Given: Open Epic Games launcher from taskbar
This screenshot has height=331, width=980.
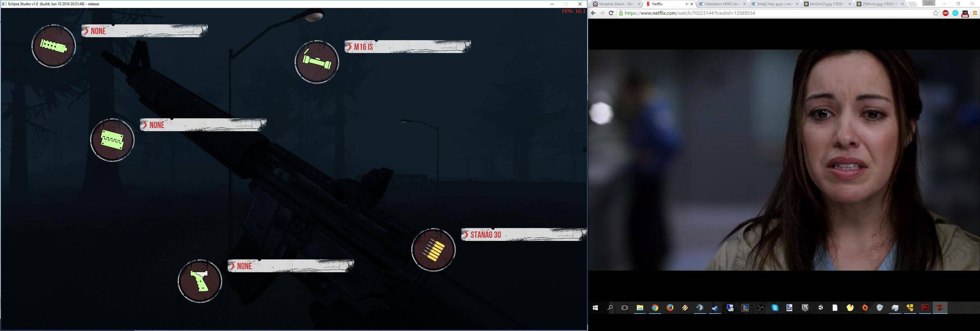Looking at the screenshot, I should 805,308.
